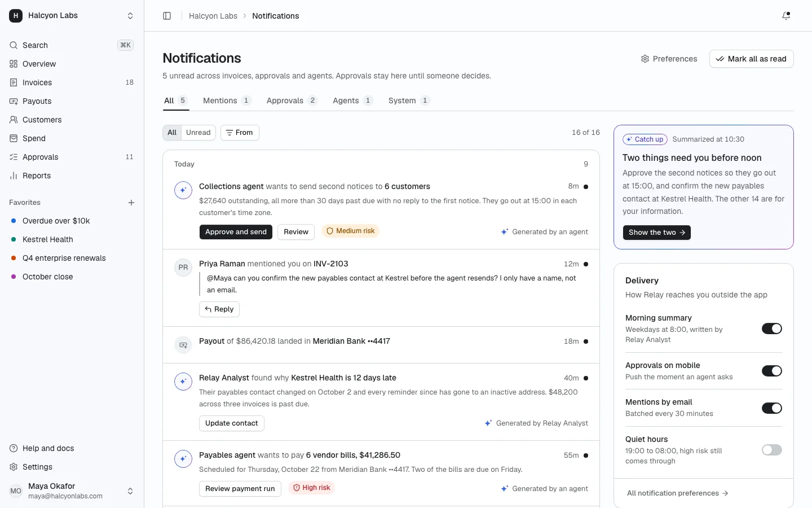Open Customers in sidebar
The height and width of the screenshot is (508, 812).
[x=72, y=120]
